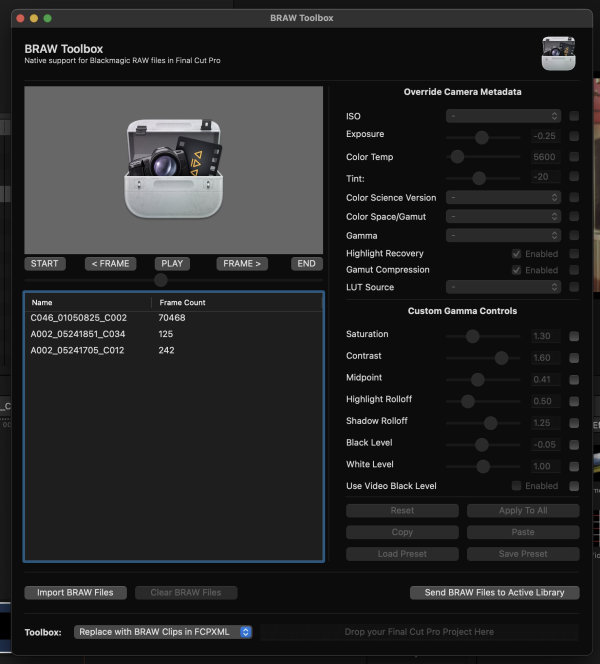
Task: Toggle Gamut Compression Enabled checkbox
Action: click(516, 270)
